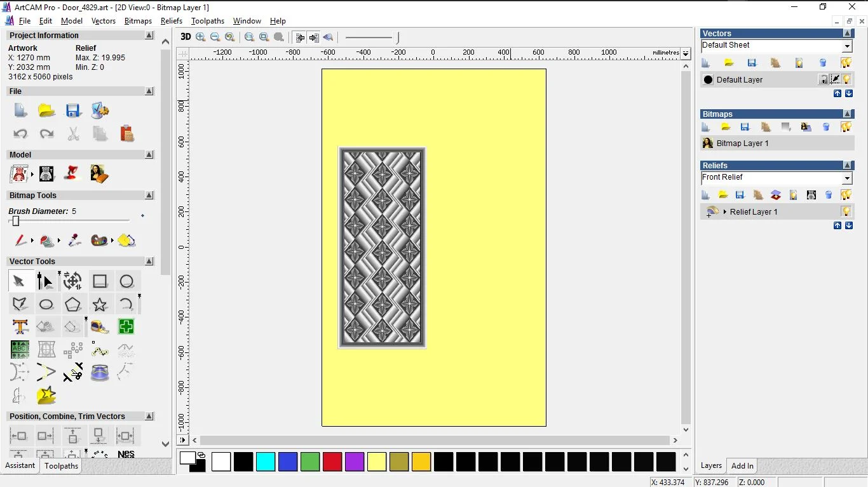The width and height of the screenshot is (868, 487).
Task: Select Bitmap Layer 1 in the list
Action: pyautogui.click(x=742, y=143)
